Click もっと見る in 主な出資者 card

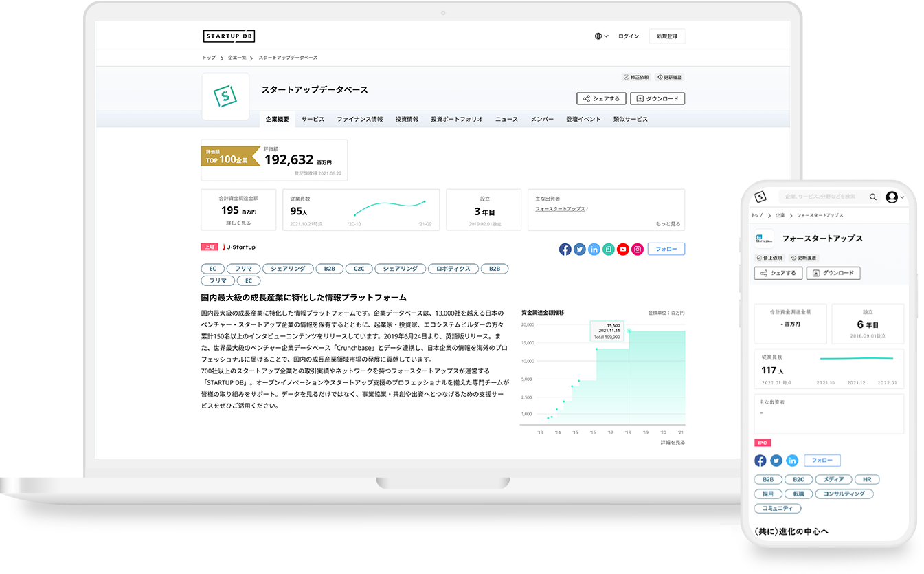[x=668, y=224]
